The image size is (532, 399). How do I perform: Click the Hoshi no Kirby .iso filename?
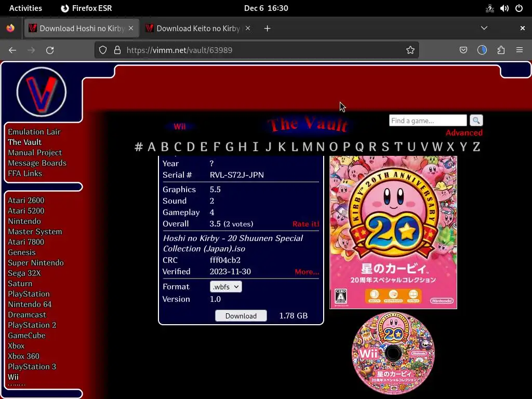click(x=233, y=243)
